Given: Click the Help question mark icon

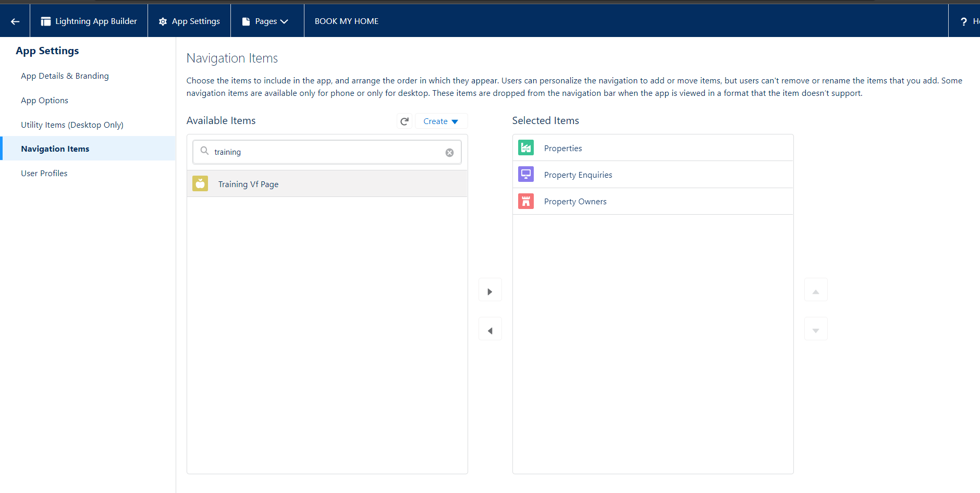Looking at the screenshot, I should tap(964, 21).
